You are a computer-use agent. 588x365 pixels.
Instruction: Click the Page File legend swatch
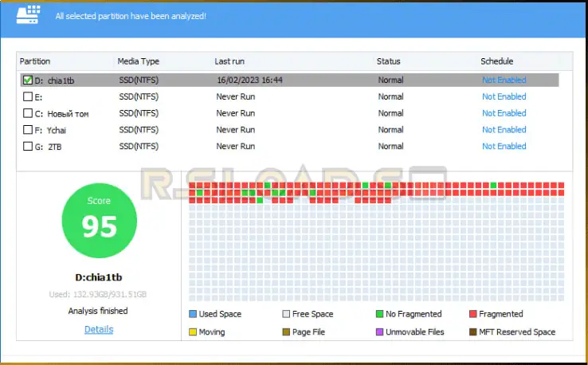tap(286, 332)
